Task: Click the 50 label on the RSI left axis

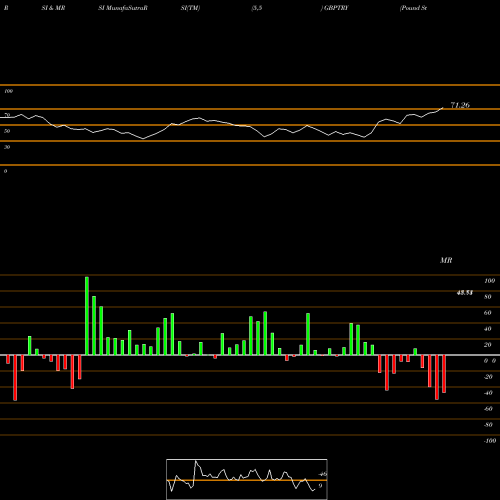Action: click(x=7, y=131)
